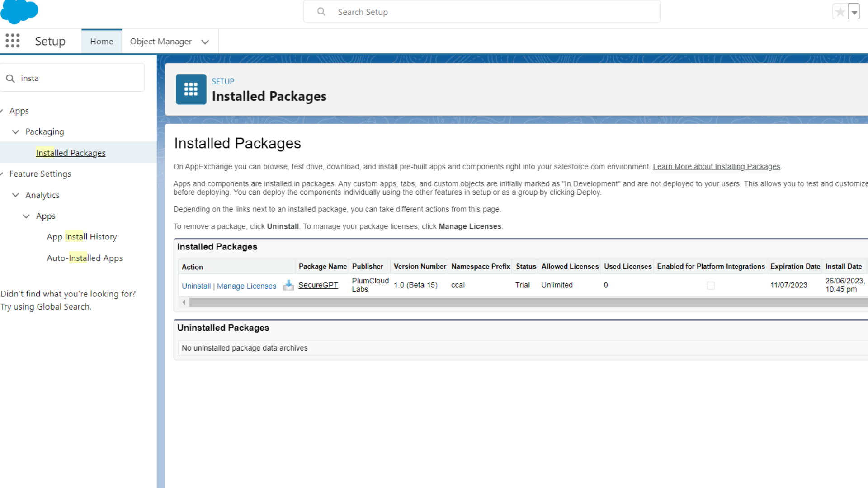The image size is (868, 488).
Task: Click the PlumCloud Labs publisher cell
Action: click(x=370, y=285)
